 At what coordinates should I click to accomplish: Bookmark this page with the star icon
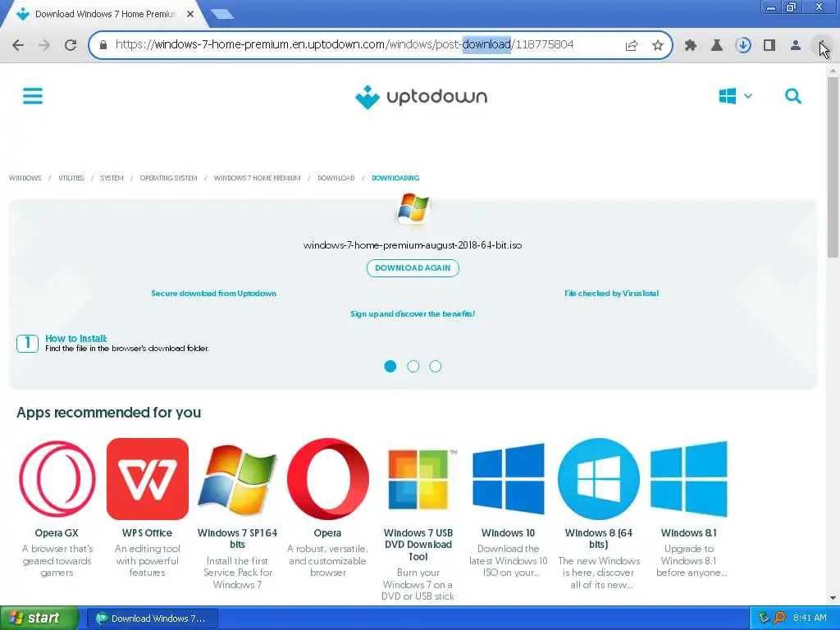point(658,46)
